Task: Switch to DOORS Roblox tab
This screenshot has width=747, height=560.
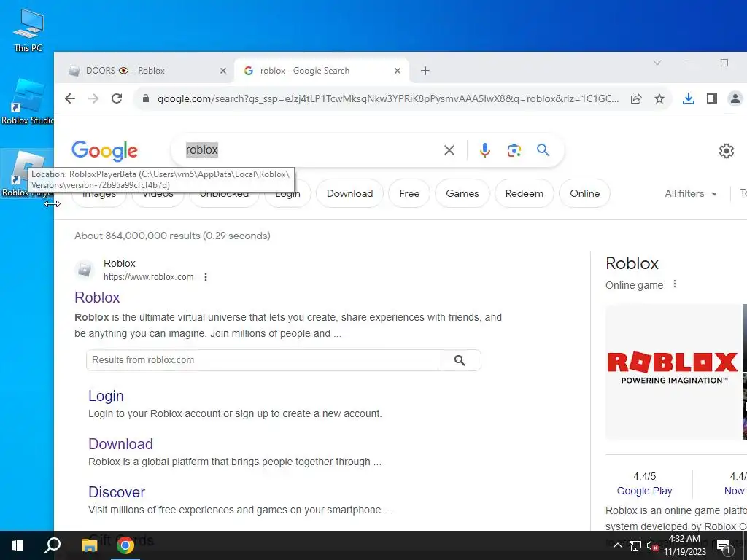Action: tap(145, 71)
